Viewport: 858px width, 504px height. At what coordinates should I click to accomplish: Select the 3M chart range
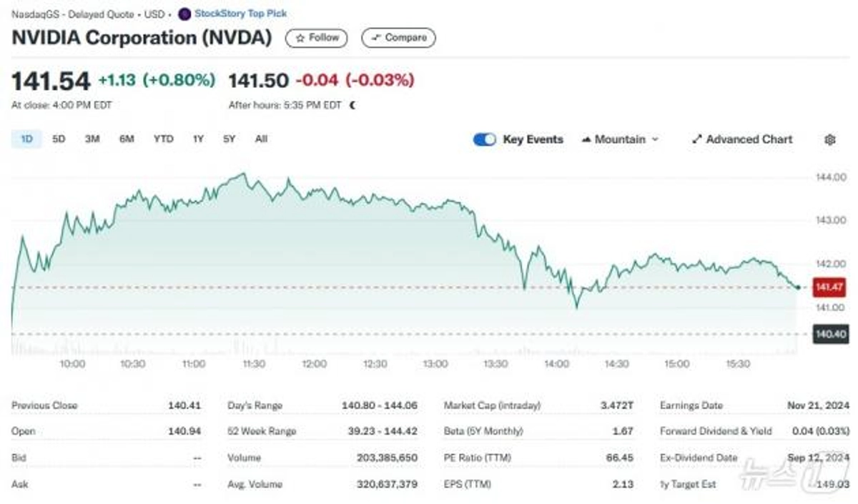pyautogui.click(x=92, y=139)
